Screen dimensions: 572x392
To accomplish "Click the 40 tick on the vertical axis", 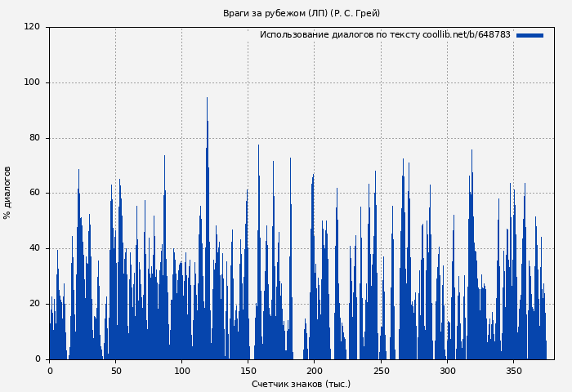I will coord(34,248).
